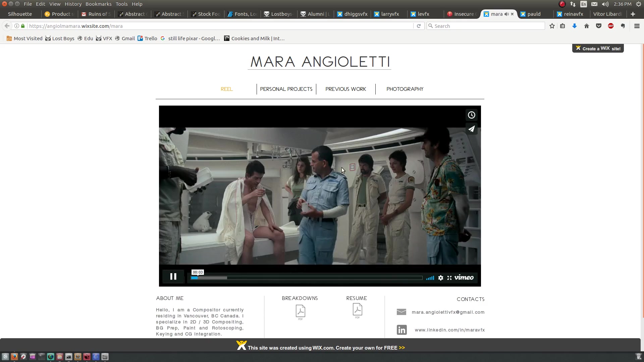The height and width of the screenshot is (362, 644).
Task: Open the www.linkedin.com/in/maravfx link
Action: click(x=450, y=330)
